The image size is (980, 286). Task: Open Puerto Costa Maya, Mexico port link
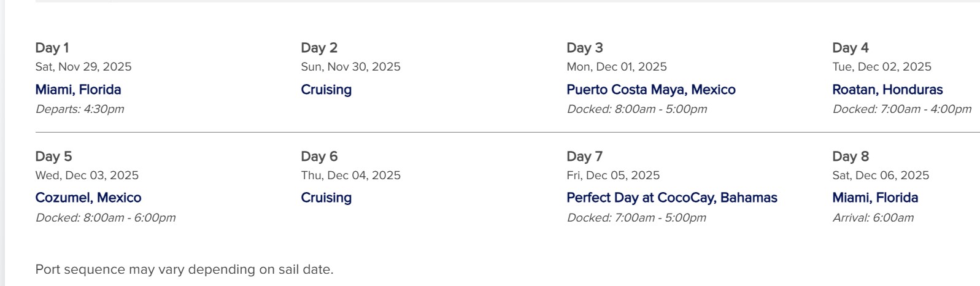(x=650, y=90)
